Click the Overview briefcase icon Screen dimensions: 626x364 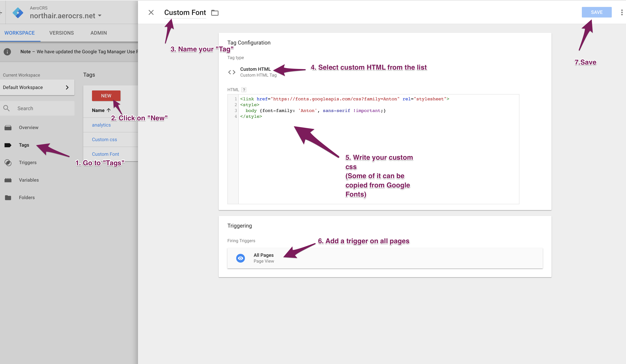pos(8,127)
